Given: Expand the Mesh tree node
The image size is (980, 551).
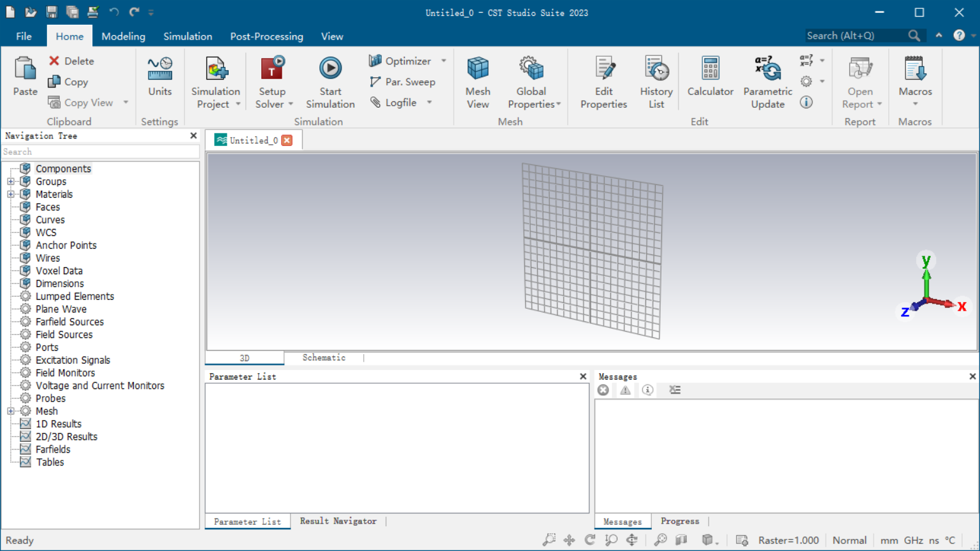Looking at the screenshot, I should (11, 411).
